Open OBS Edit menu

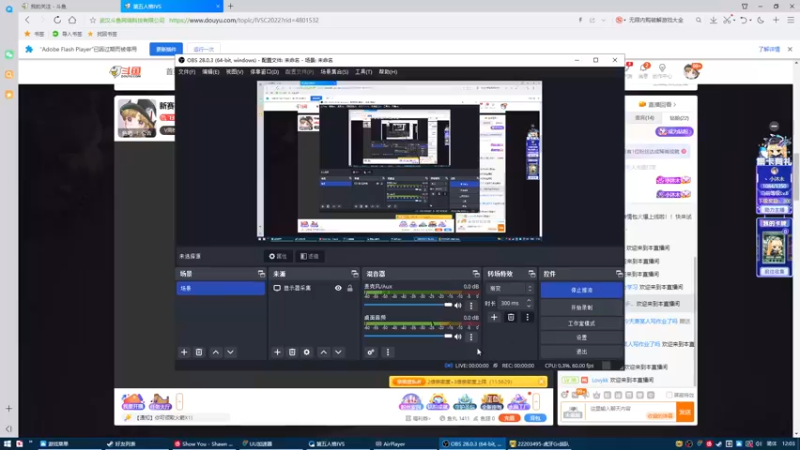pos(210,72)
